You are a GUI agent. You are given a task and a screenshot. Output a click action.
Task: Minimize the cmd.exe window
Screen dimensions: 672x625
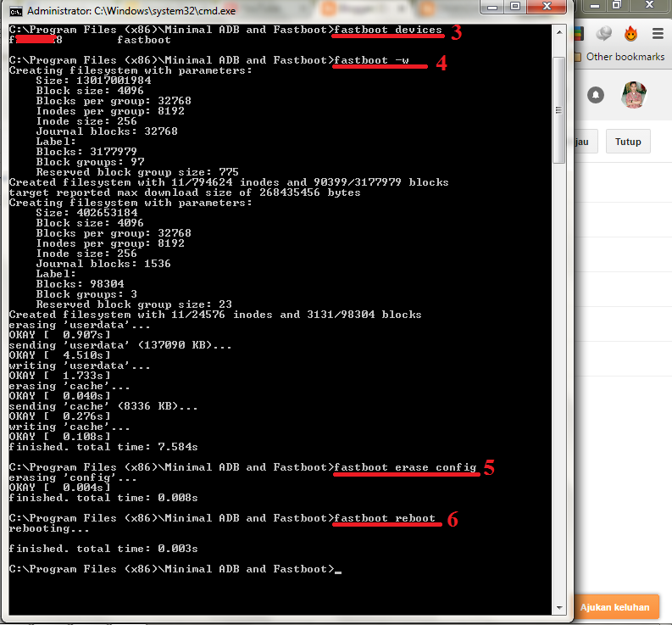click(492, 7)
